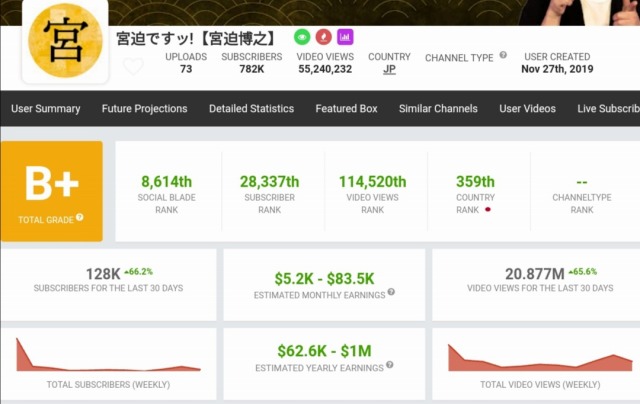The width and height of the screenshot is (640, 404).
Task: Click the channel name 宮迫ですッ!
Action: [x=196, y=38]
